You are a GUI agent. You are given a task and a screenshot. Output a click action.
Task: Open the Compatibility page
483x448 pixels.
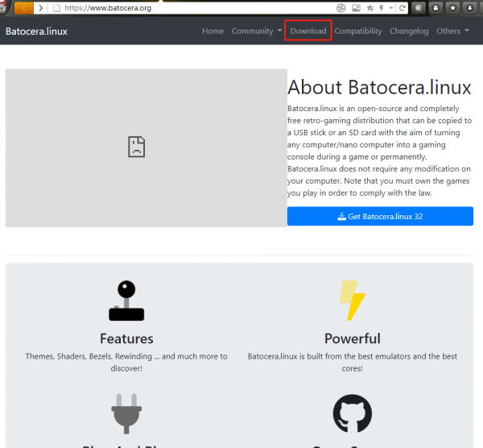click(x=358, y=31)
